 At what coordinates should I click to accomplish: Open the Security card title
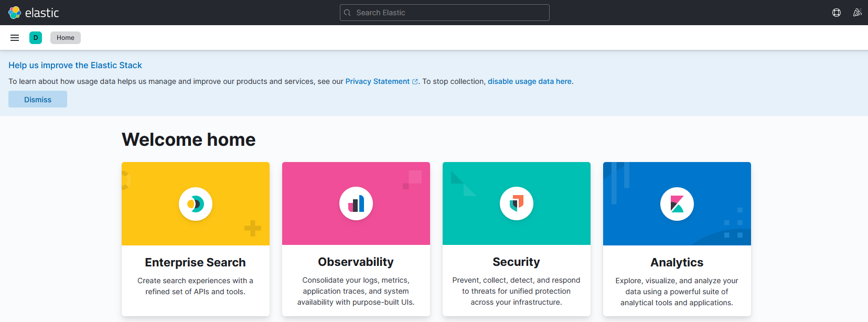pos(517,262)
